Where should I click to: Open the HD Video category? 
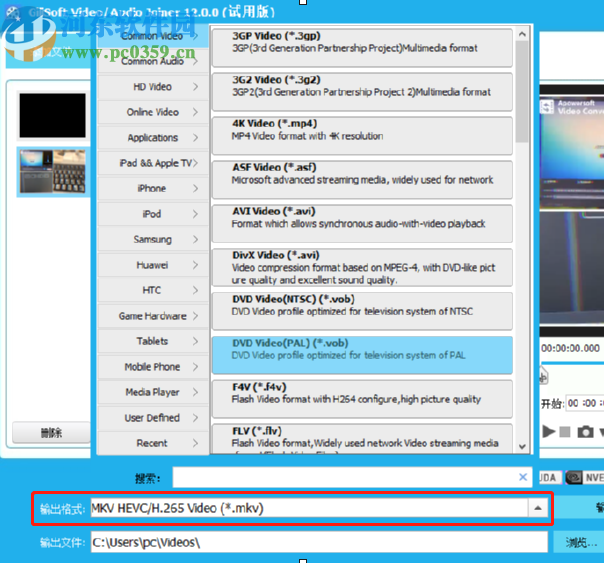[x=153, y=87]
